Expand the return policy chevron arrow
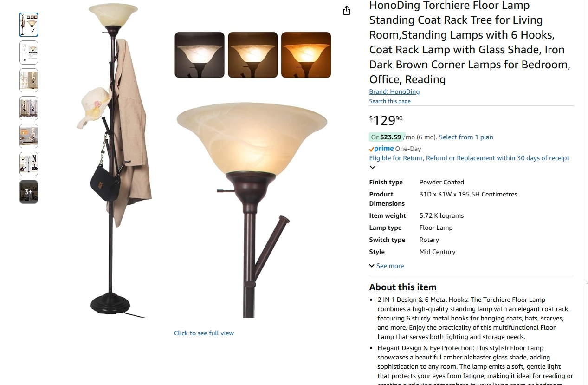The height and width of the screenshot is (385, 588). point(373,167)
